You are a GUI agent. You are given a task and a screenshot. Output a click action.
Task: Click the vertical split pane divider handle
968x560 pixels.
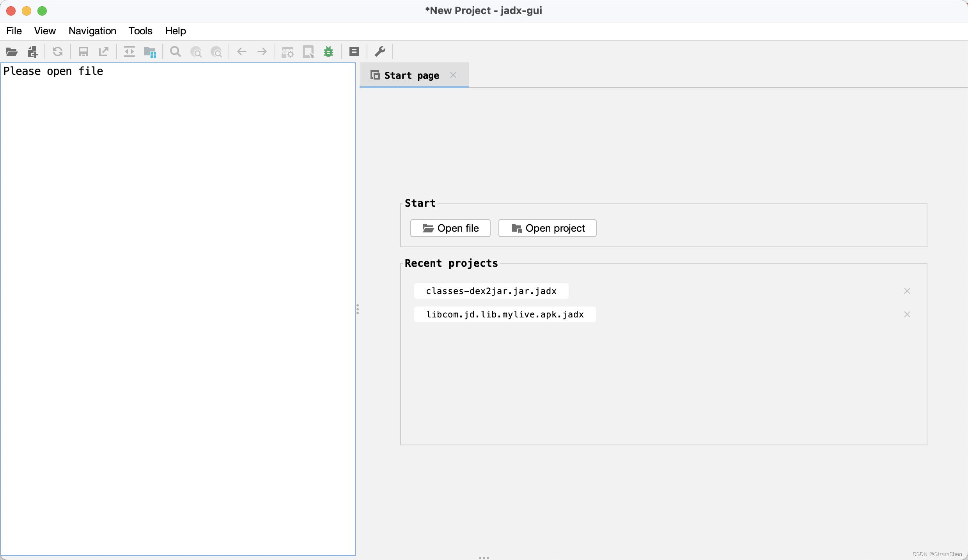click(x=358, y=309)
